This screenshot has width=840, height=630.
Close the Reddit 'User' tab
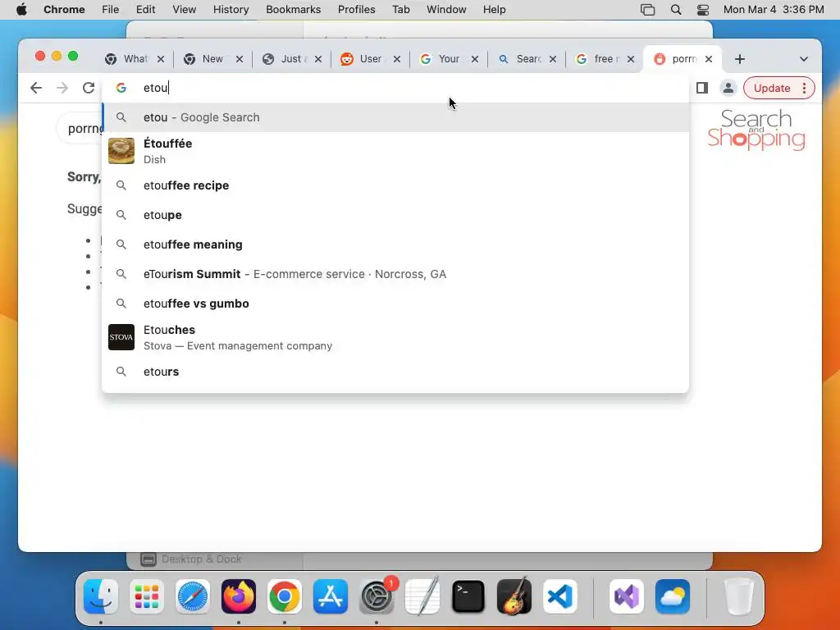397,59
